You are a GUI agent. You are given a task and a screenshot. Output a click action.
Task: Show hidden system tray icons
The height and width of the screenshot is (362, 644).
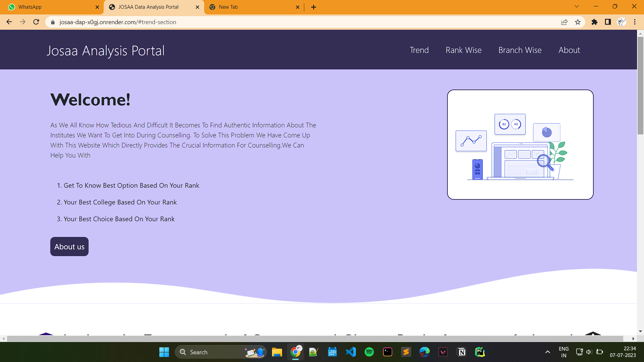tap(547, 352)
